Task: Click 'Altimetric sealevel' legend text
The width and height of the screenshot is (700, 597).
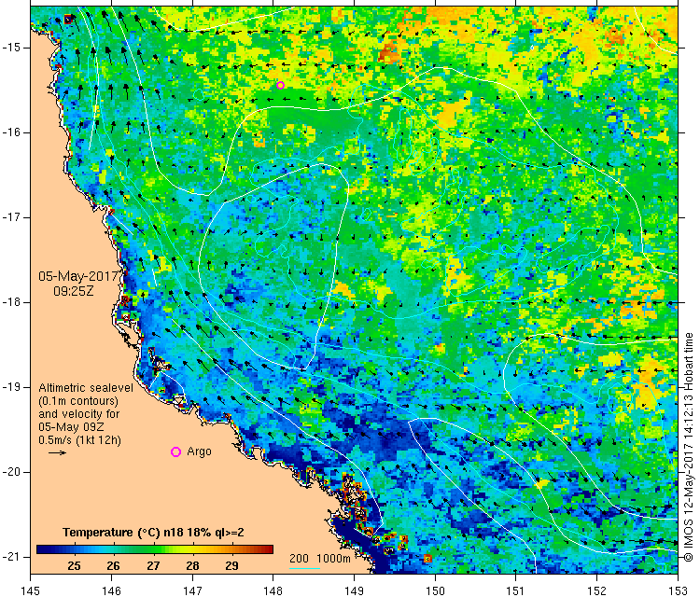Action: click(x=86, y=388)
